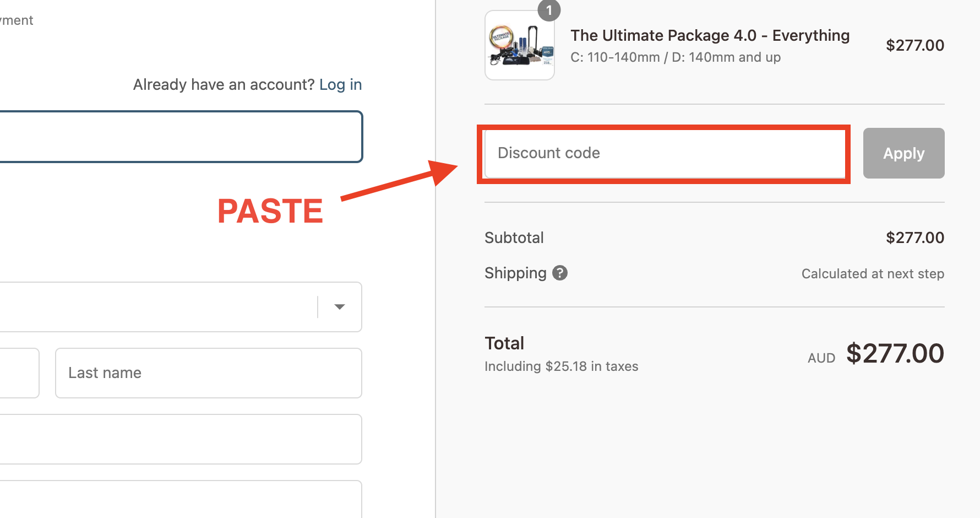Expand the country dropdown arrow
This screenshot has height=518, width=980.
click(340, 307)
